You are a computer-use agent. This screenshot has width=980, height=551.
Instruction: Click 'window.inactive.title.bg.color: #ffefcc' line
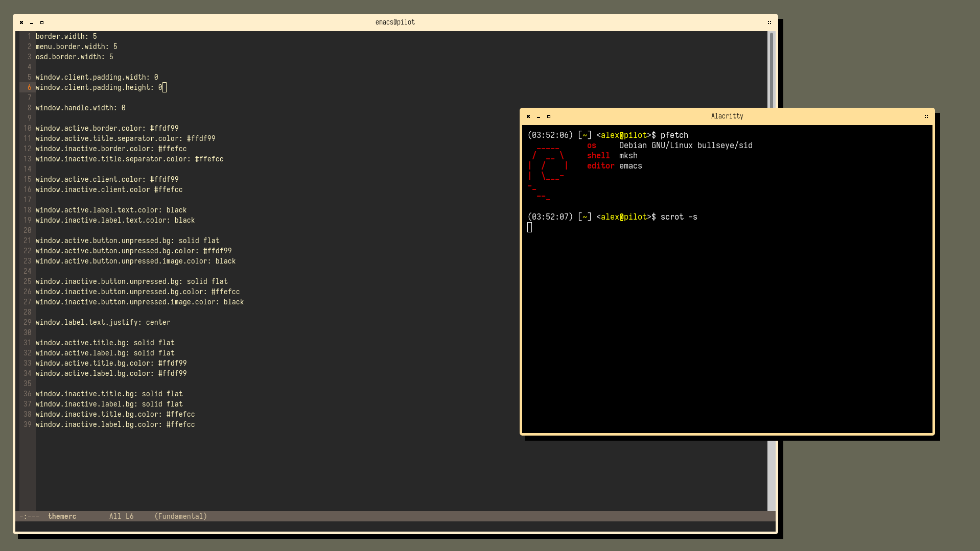click(115, 414)
